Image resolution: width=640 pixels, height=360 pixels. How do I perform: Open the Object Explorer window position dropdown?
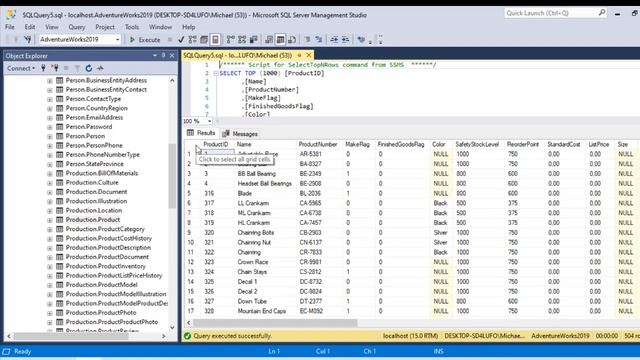tap(155, 56)
